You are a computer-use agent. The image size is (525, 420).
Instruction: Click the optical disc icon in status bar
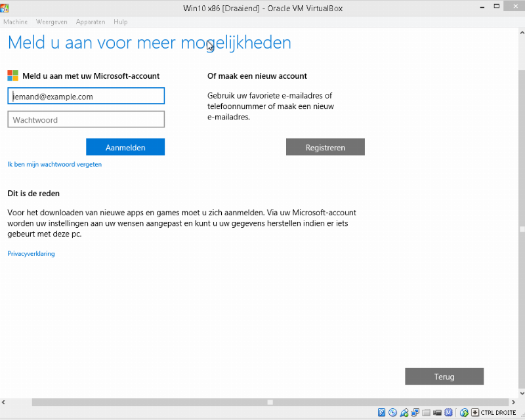pyautogui.click(x=392, y=412)
